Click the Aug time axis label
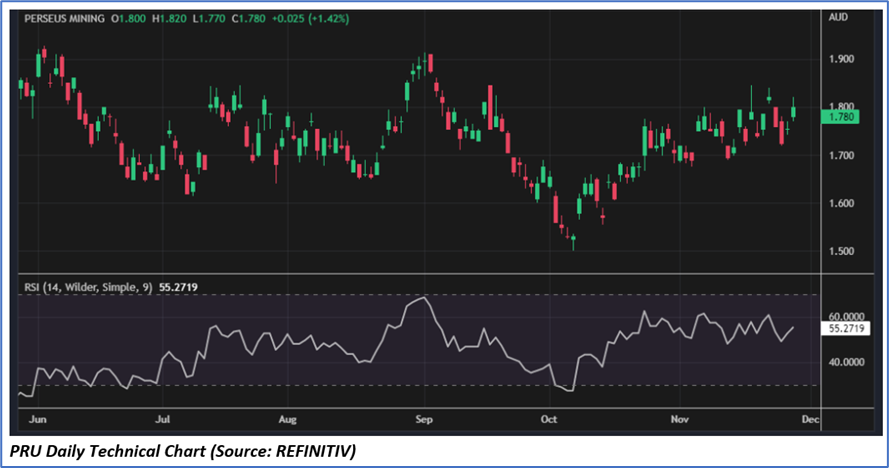This screenshot has height=468, width=889. 288,420
